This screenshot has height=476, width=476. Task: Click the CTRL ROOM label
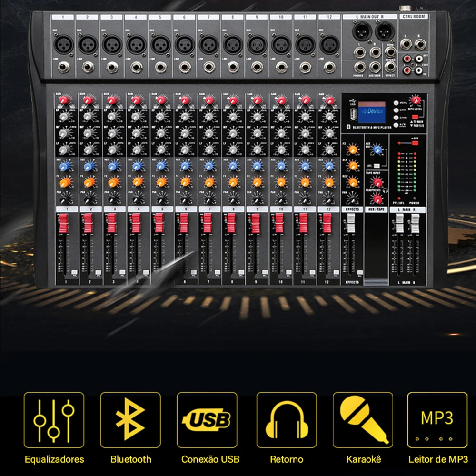click(x=414, y=16)
